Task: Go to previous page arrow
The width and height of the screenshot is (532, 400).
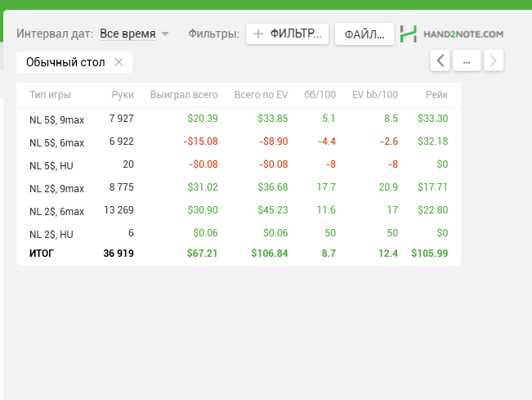Action: (440, 61)
